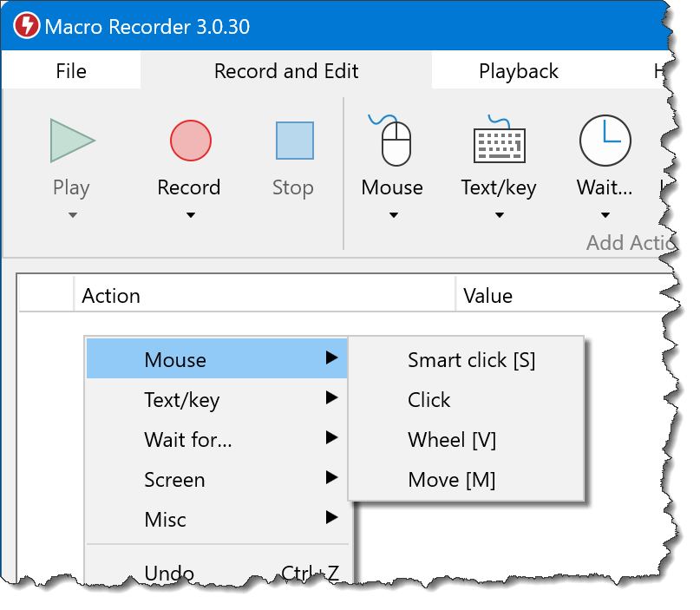Click the Macro Recorder logo in title bar

point(27,26)
